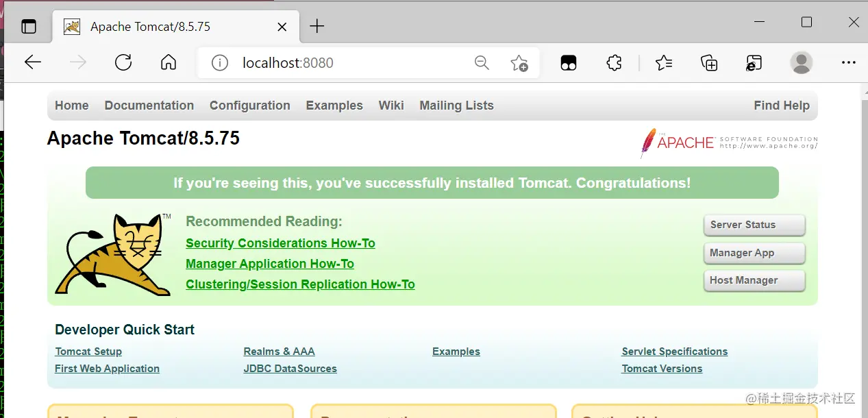868x418 pixels.
Task: Minimize the browser window
Action: 760,23
